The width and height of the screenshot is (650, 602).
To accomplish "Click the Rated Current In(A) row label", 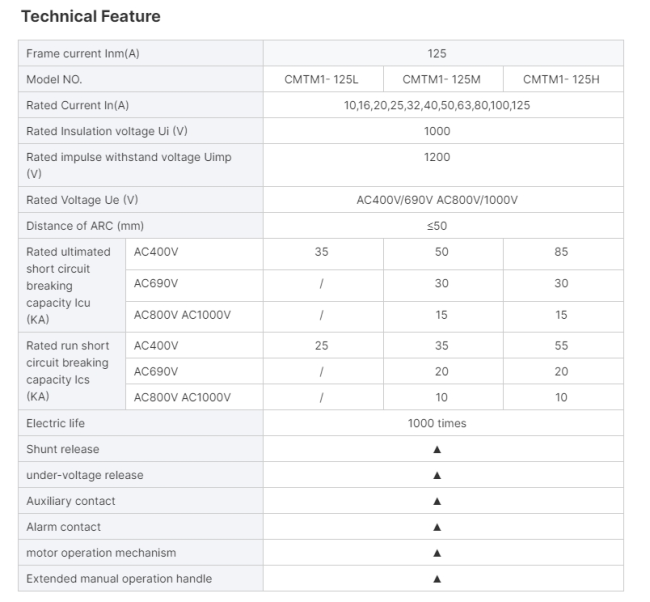I will [x=78, y=105].
